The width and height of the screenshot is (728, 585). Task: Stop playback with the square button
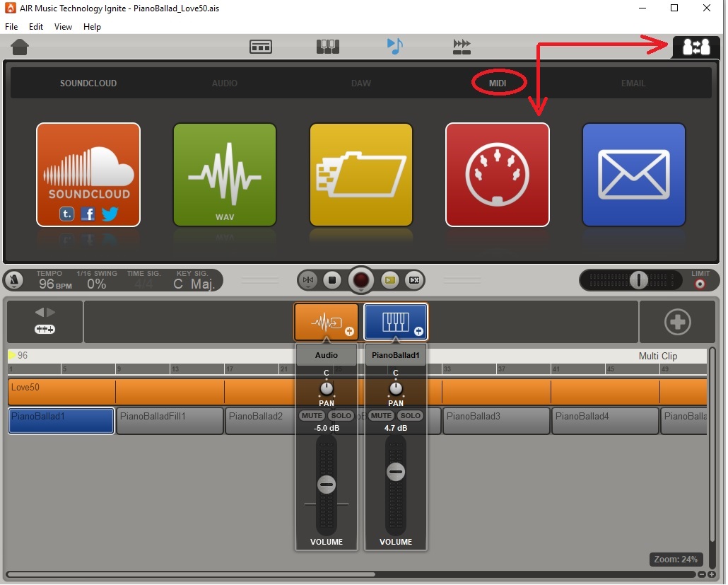click(332, 280)
